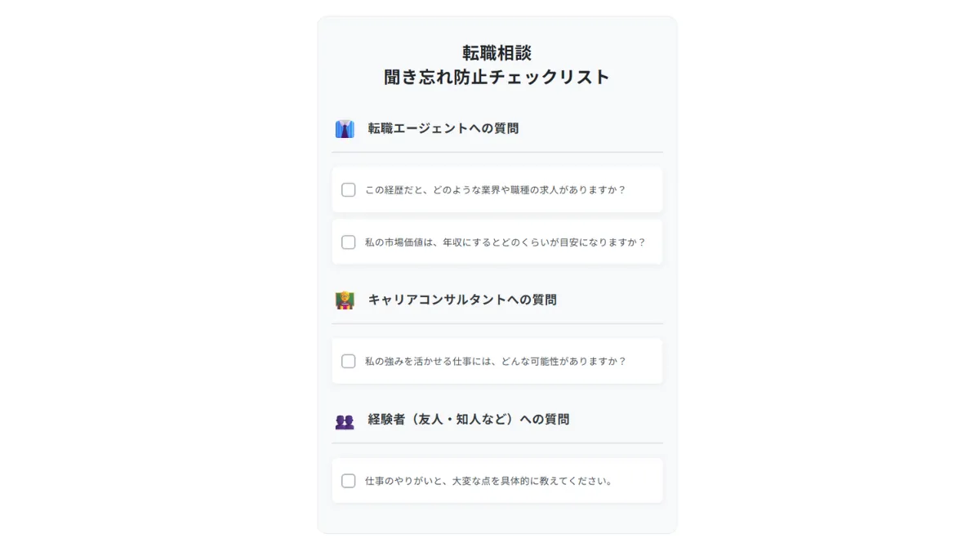
Task: Click the first question card under 転職エージェント
Action: [497, 189]
